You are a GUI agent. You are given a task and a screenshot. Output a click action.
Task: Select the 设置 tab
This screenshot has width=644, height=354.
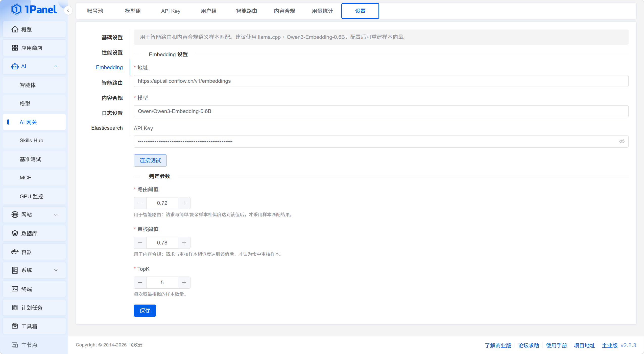pyautogui.click(x=360, y=11)
